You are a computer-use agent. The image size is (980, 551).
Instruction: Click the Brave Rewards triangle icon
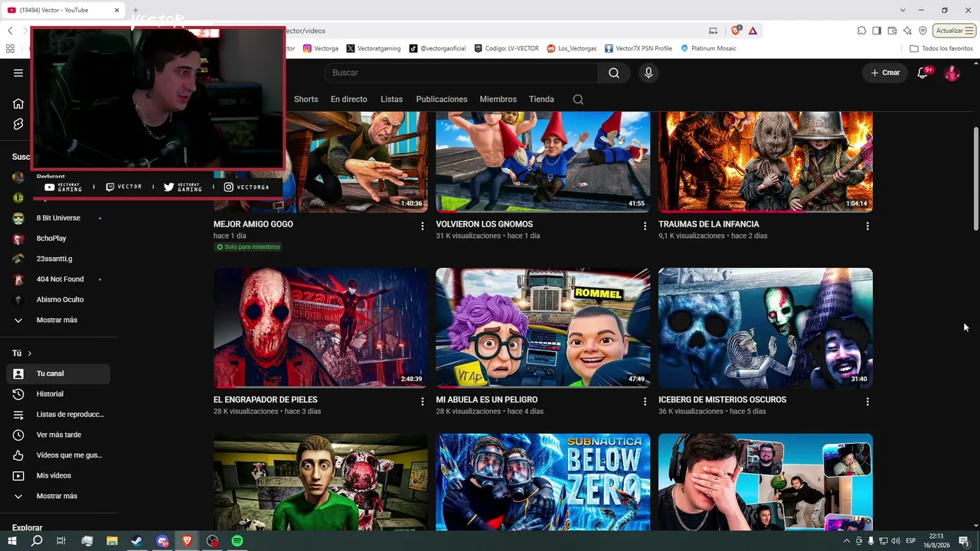click(x=753, y=31)
